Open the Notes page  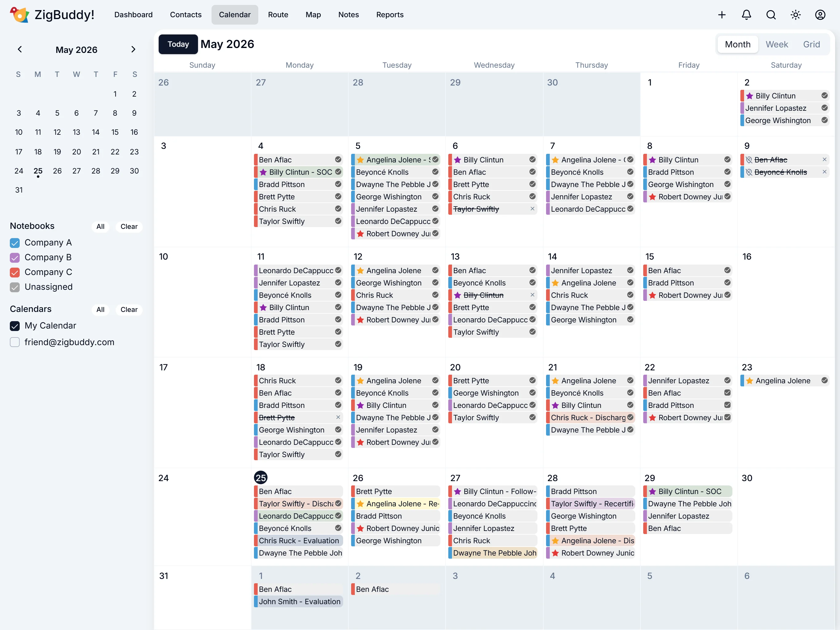[x=348, y=15]
